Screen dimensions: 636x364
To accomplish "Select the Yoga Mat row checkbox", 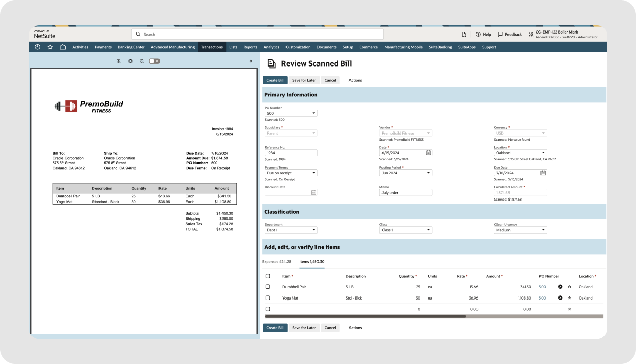I will [x=268, y=298].
